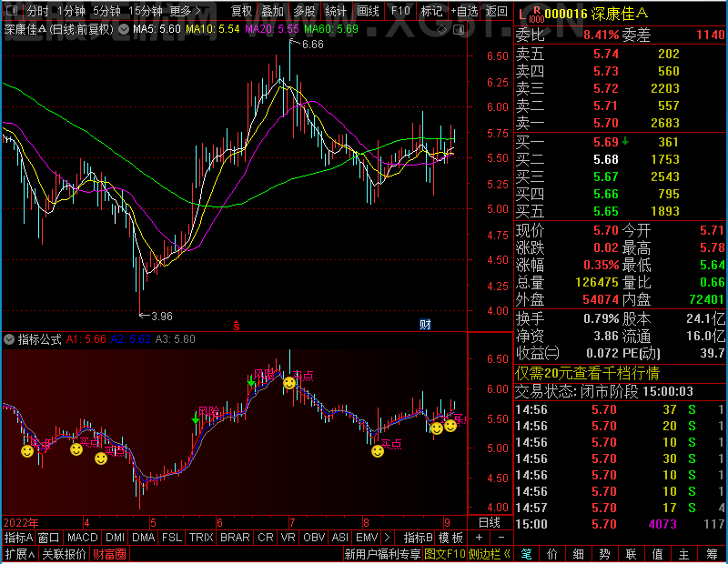The width and height of the screenshot is (728, 564).
Task: Show more indicators with the > arrow
Action: coord(388,538)
